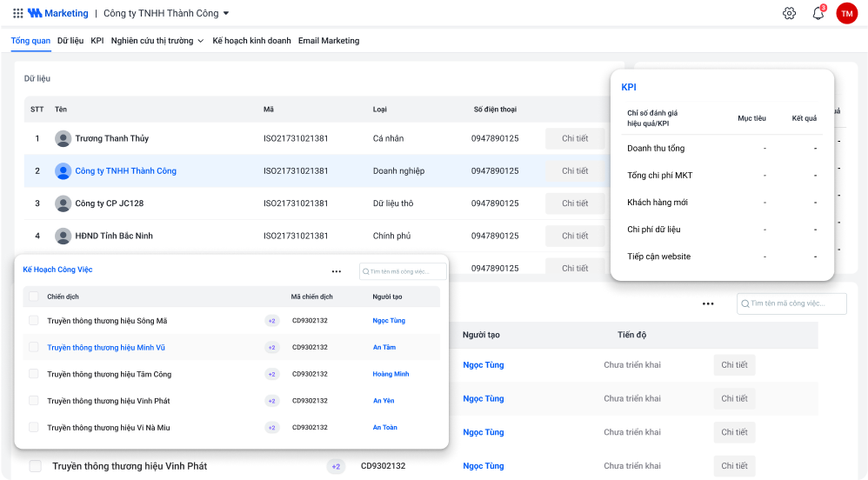This screenshot has width=868, height=480.
Task: Check Truyền thông thương hiệu Sông Mã
Action: [x=34, y=321]
